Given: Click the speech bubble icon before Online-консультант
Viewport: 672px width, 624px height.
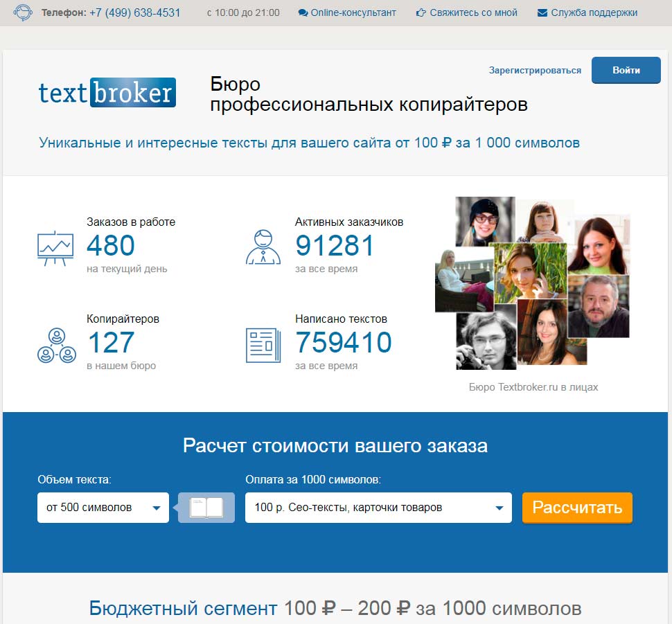Looking at the screenshot, I should pos(303,13).
